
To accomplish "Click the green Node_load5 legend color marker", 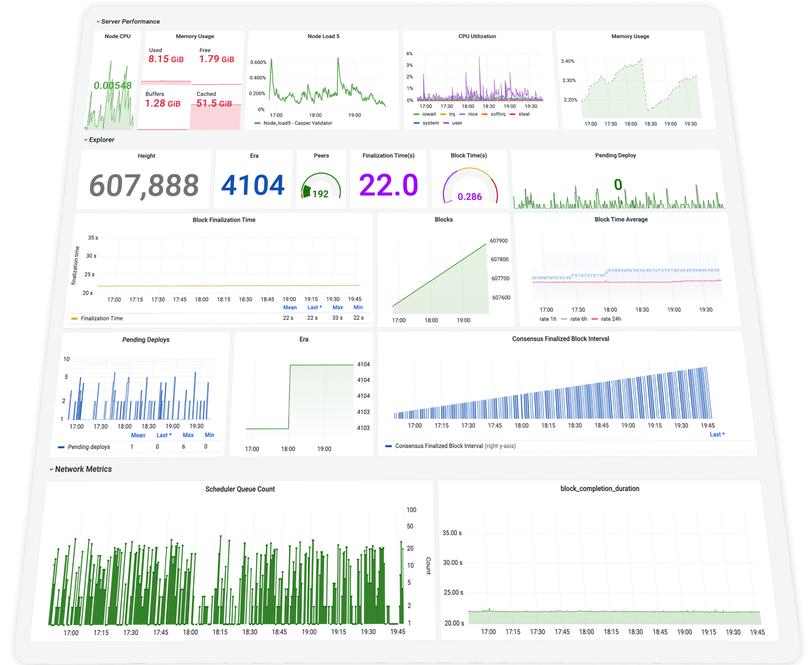I will (257, 123).
